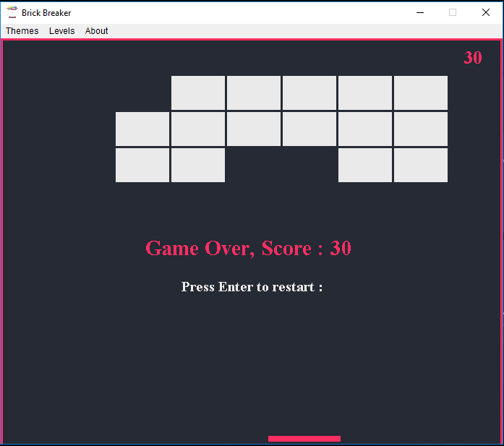Click the second brick in the bottom row
This screenshot has width=504, height=446.
pos(198,165)
